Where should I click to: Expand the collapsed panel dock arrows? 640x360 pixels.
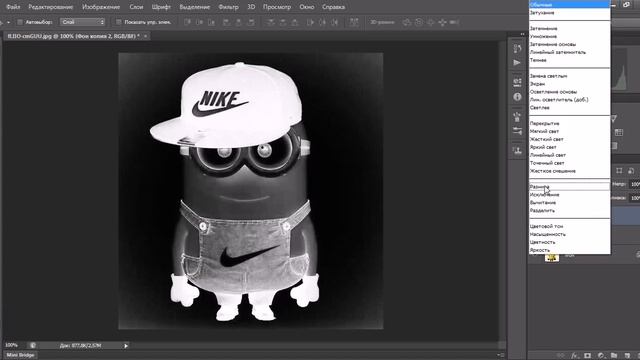(522, 34)
